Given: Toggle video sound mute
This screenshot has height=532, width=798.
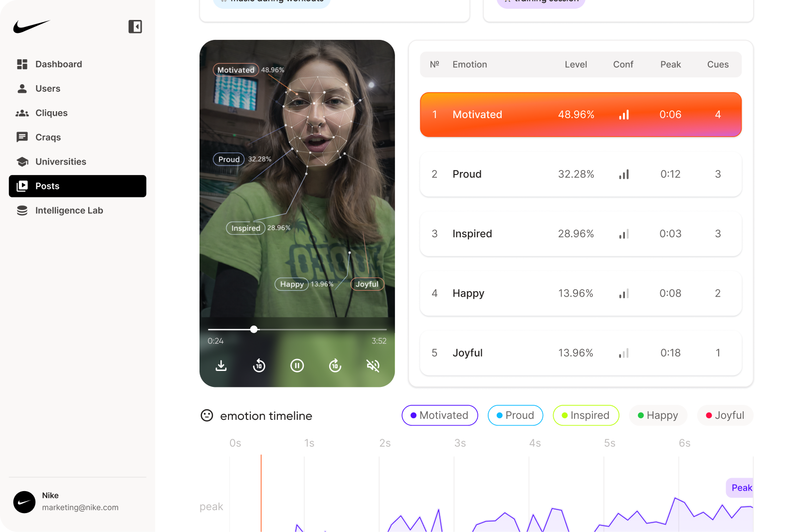Looking at the screenshot, I should tap(373, 366).
